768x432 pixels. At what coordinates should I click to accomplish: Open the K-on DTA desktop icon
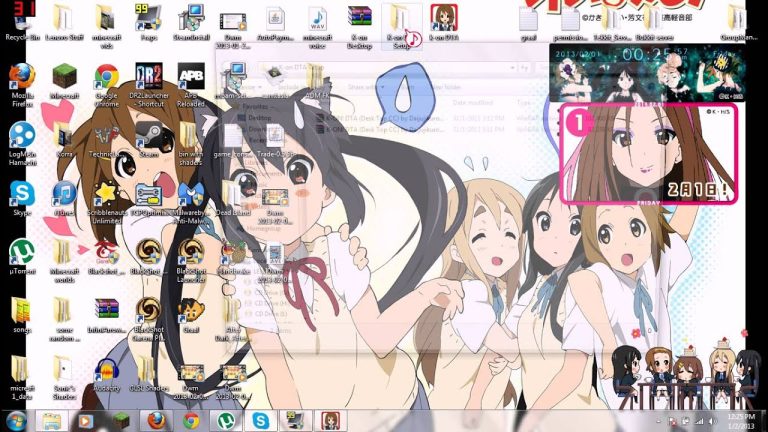(x=444, y=22)
